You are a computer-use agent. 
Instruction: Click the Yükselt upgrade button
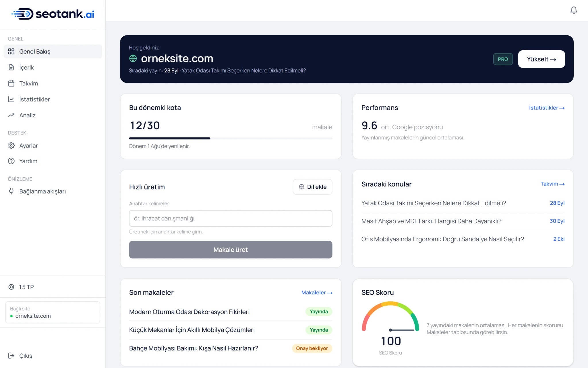[541, 59]
